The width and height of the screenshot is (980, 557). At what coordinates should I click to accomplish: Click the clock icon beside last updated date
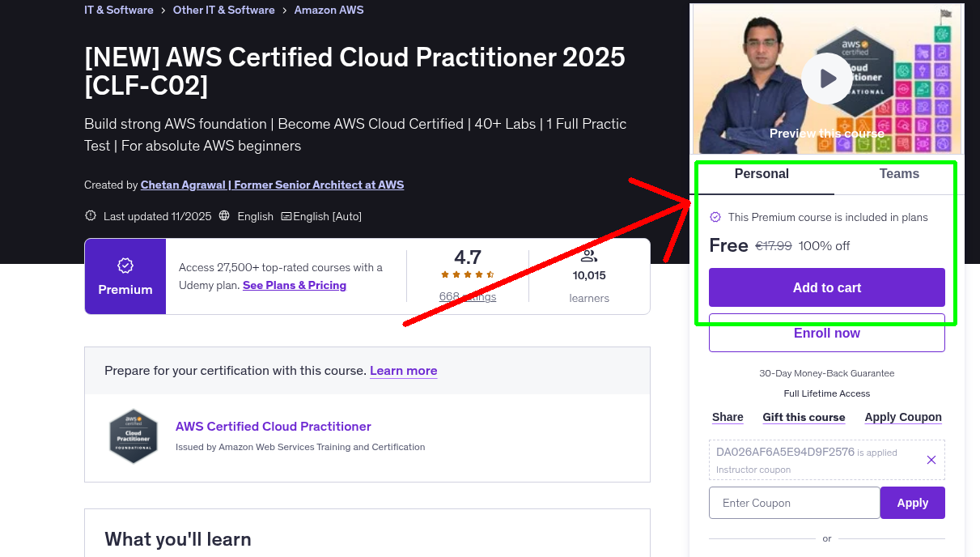90,216
